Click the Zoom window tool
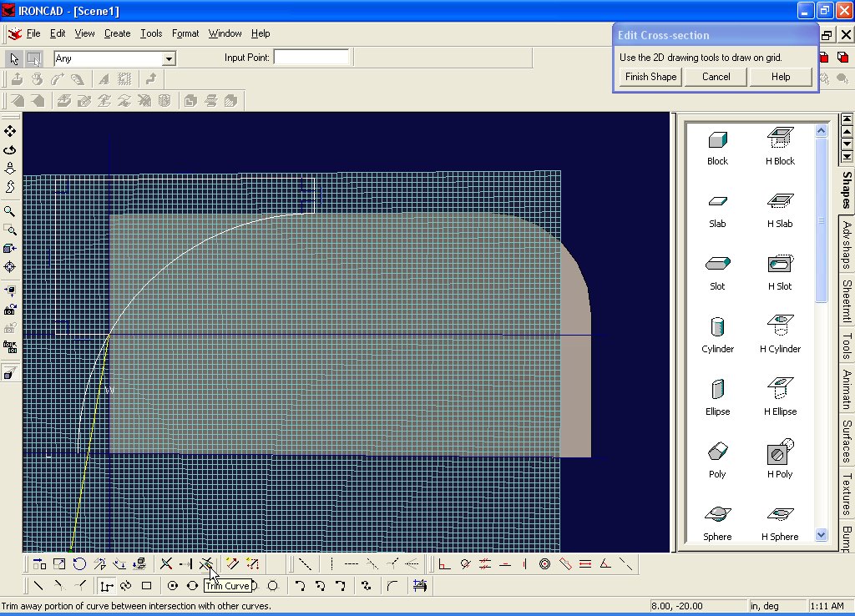Viewport: 855px width, 616px height. (x=10, y=230)
